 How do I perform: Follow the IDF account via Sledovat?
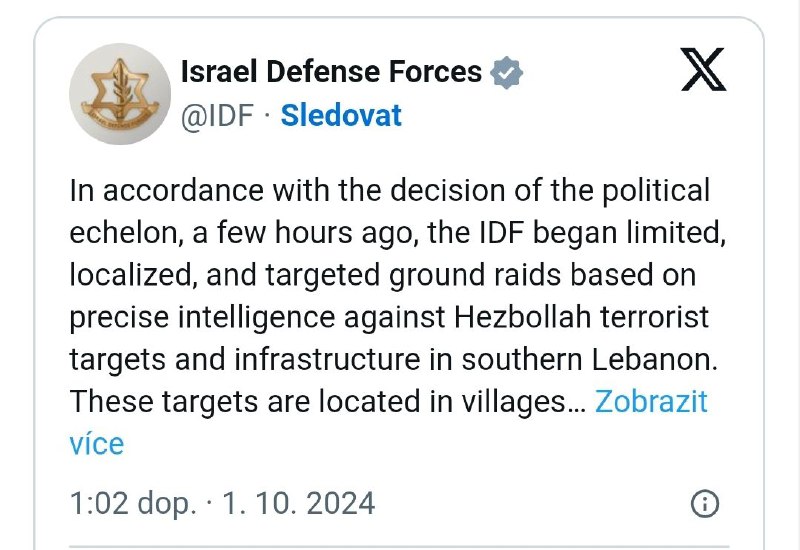coord(341,115)
